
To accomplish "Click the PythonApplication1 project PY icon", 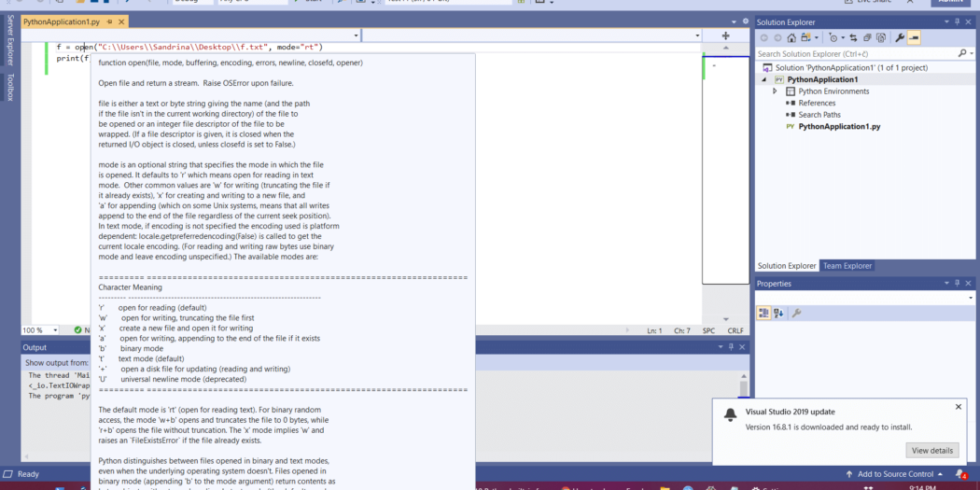I will [x=778, y=79].
